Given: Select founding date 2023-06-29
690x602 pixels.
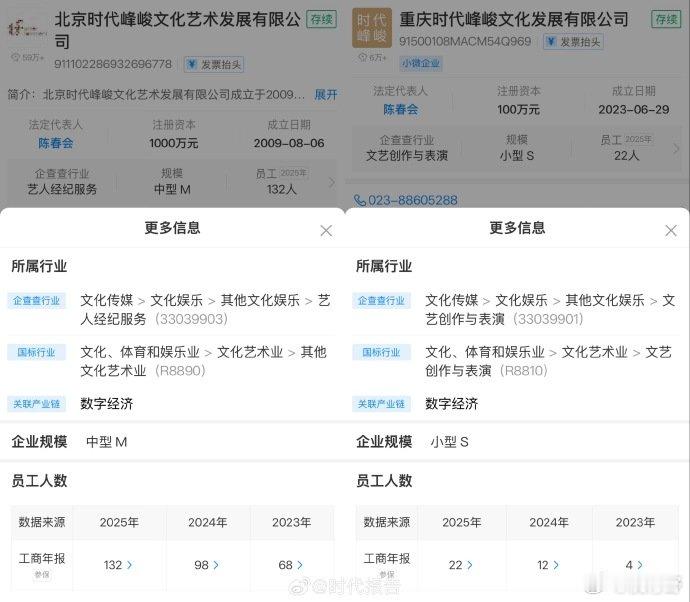Looking at the screenshot, I should coord(634,110).
